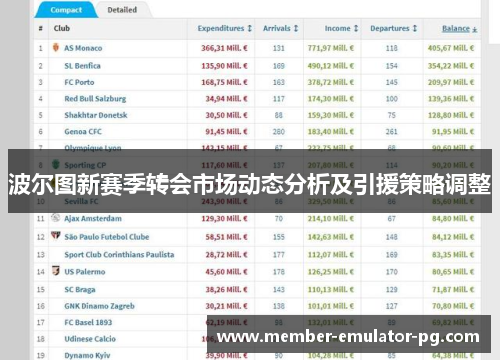Switch to the Compact tab
Viewport: 500px width, 362px height.
pyautogui.click(x=66, y=10)
